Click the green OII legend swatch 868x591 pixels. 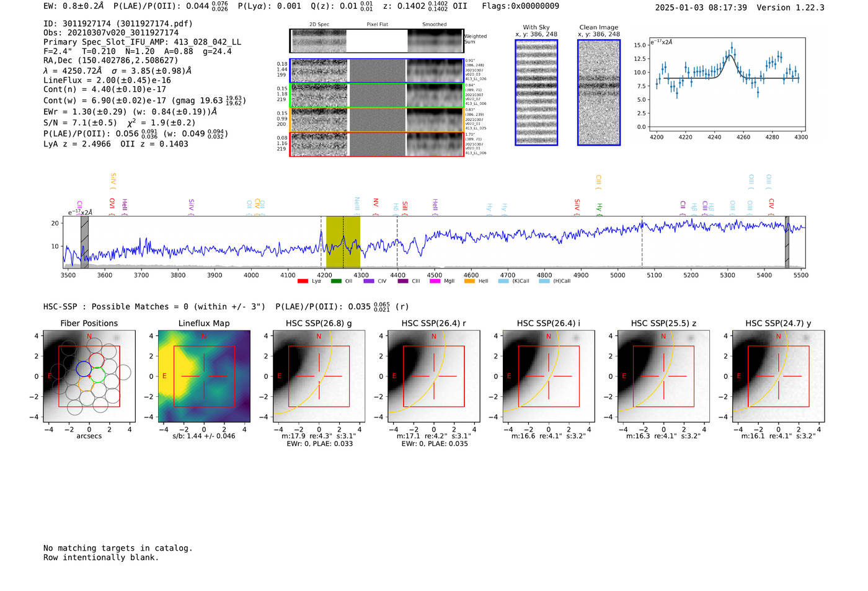336,282
